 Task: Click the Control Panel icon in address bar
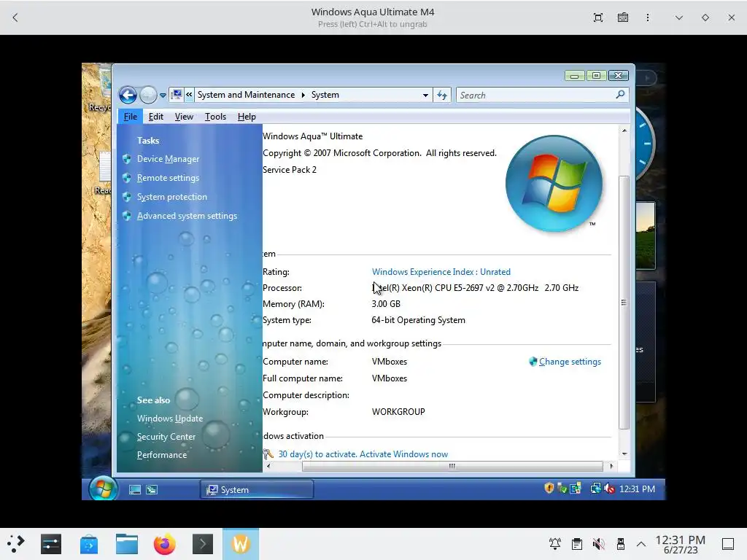[177, 95]
